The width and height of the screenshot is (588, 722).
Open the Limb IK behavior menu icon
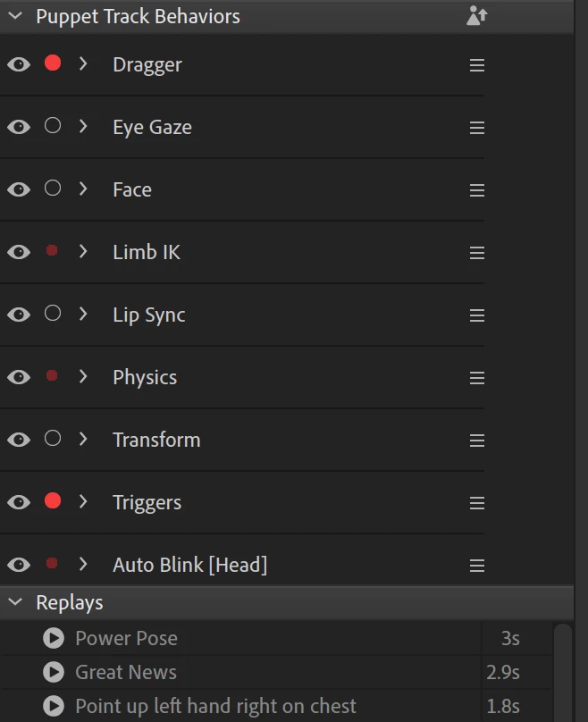(477, 253)
